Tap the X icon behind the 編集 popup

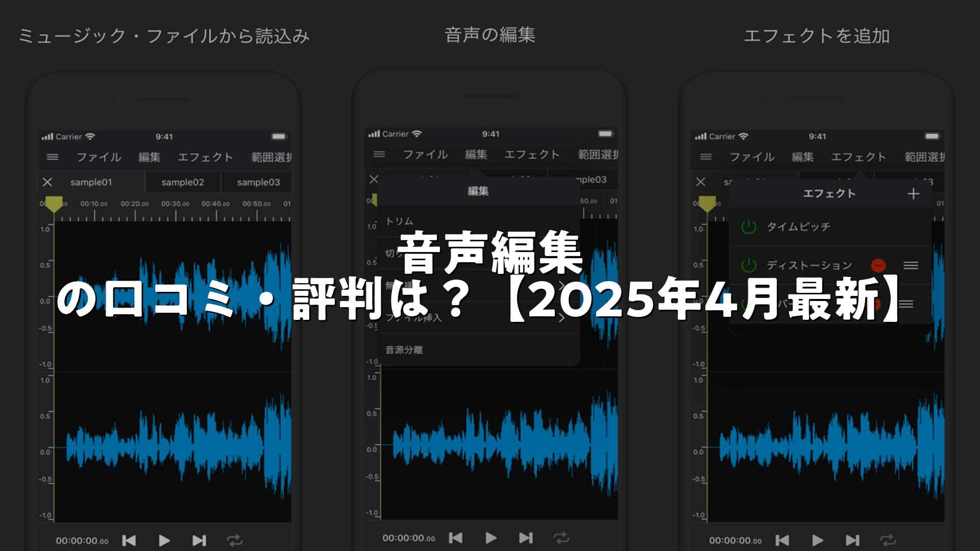coord(374,179)
